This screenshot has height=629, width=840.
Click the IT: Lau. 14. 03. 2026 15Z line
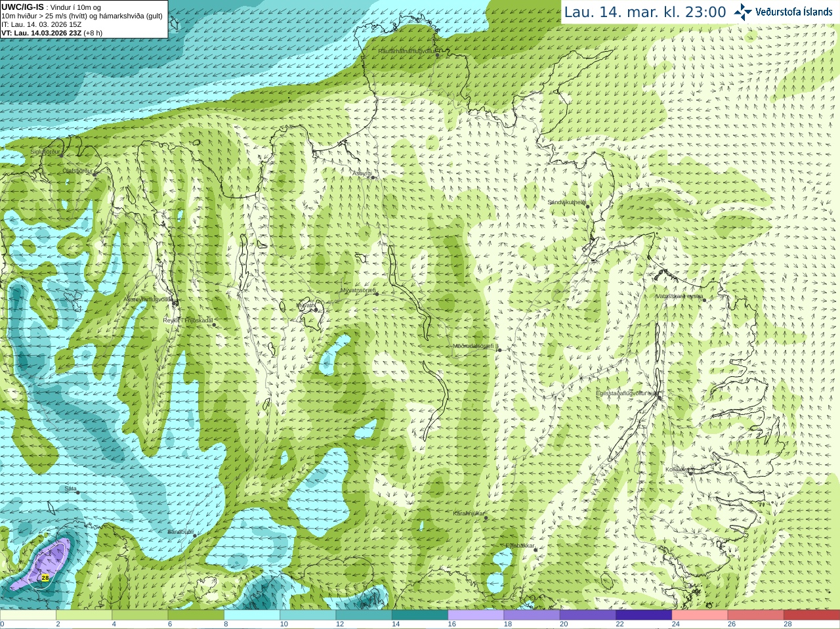[x=41, y=24]
